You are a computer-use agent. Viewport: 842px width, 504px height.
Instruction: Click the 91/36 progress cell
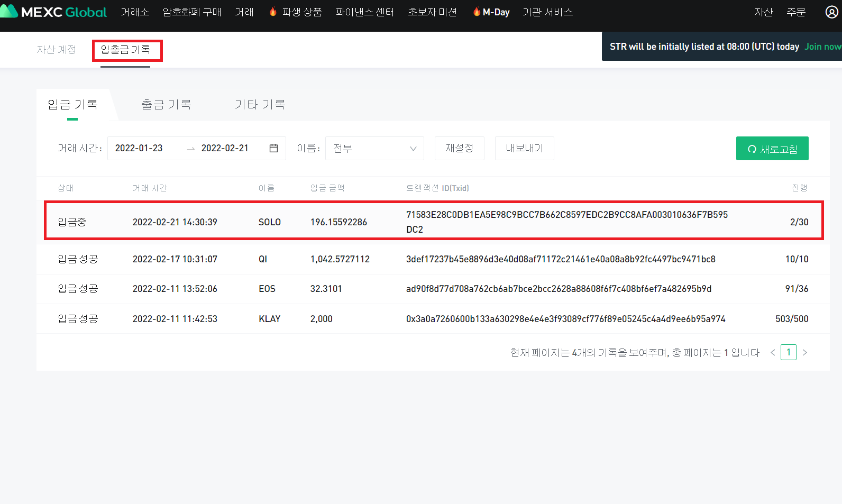(x=797, y=289)
